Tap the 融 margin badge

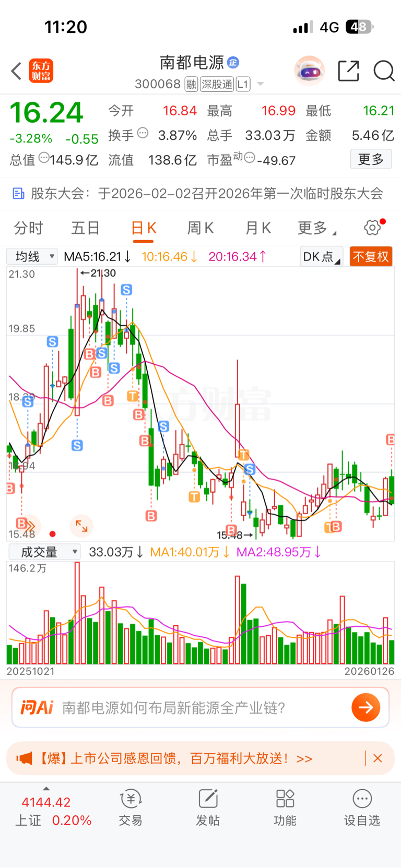point(191,84)
